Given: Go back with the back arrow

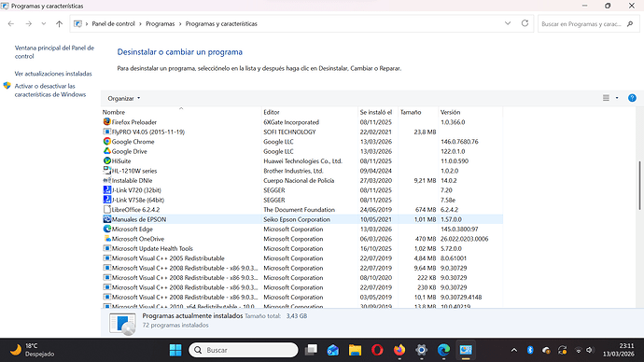Looking at the screenshot, I should (x=11, y=24).
